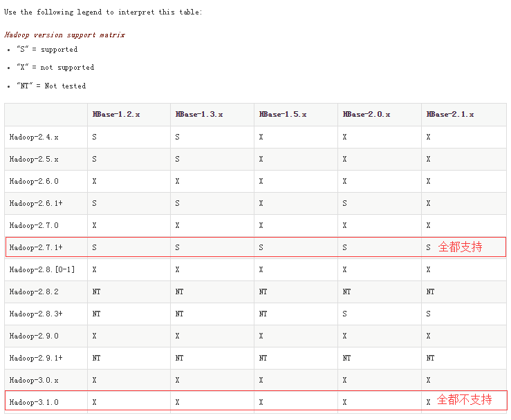This screenshot has height=420, width=511.
Task: Select the Hadoop-2.6.1+ row label
Action: click(36, 204)
